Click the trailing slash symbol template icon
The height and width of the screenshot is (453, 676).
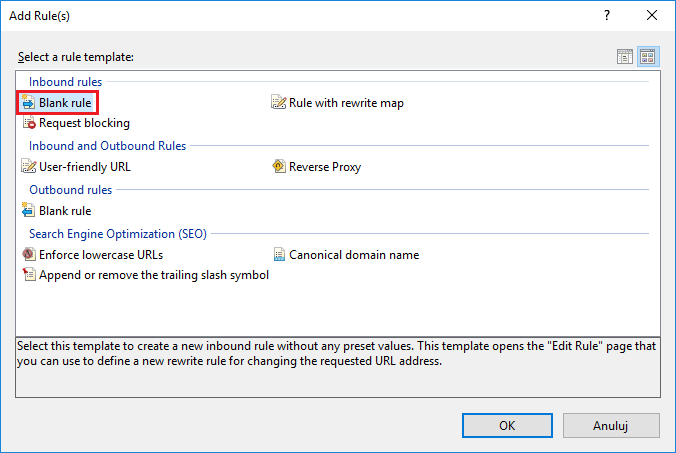(29, 275)
